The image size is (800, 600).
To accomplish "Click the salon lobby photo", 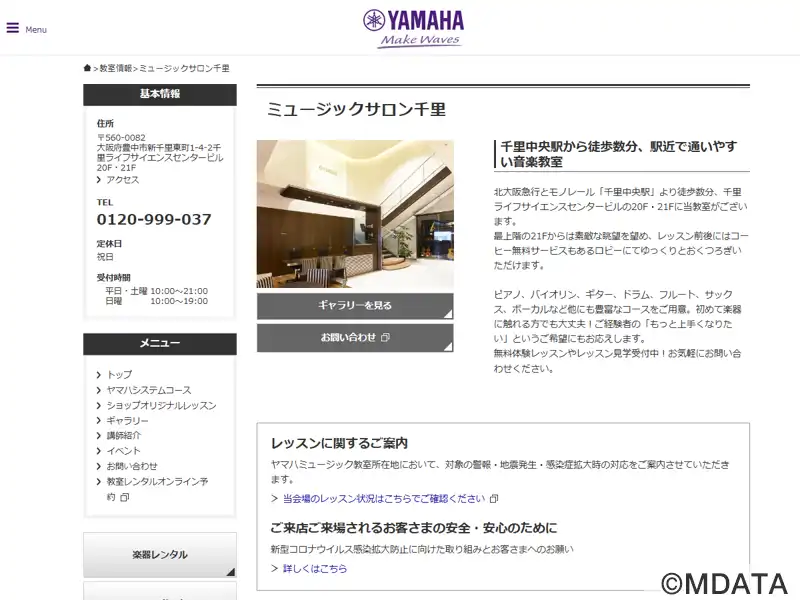I will (355, 214).
